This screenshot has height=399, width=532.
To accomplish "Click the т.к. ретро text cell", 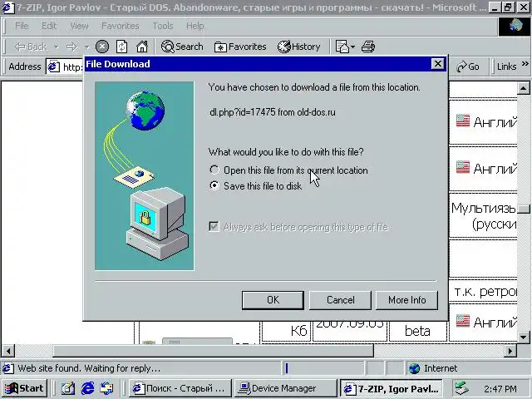I will [x=484, y=292].
